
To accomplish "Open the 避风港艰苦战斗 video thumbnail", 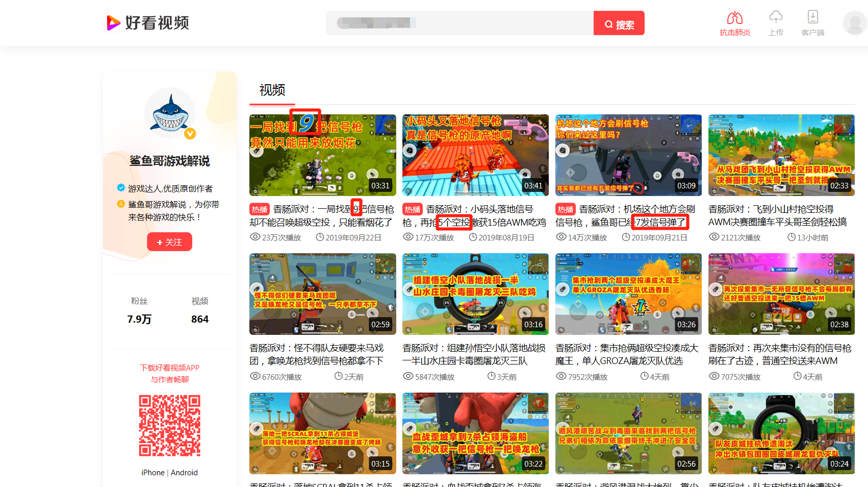I will 629,433.
